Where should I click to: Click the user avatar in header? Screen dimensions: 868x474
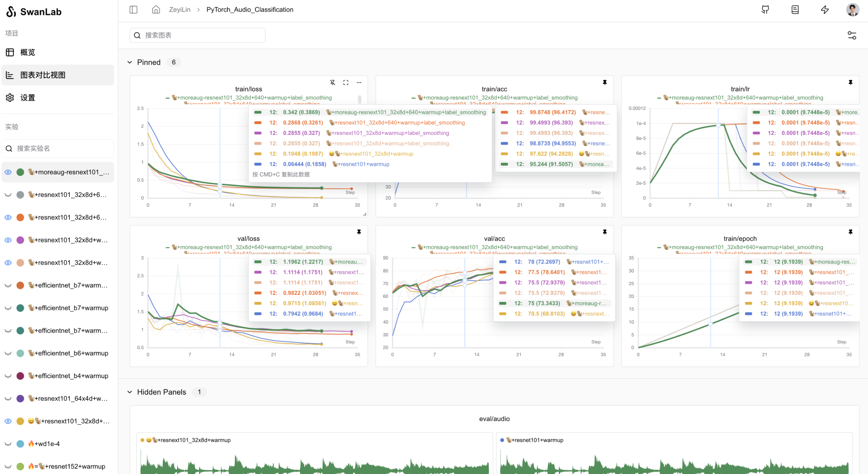tap(852, 10)
